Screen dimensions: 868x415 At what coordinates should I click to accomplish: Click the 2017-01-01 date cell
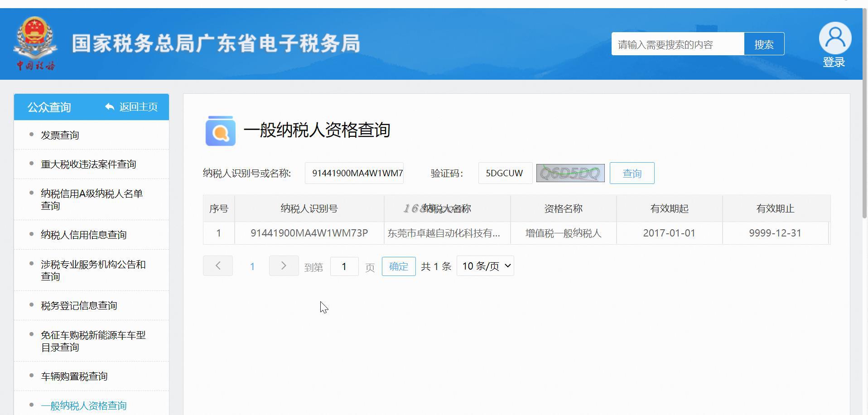click(669, 233)
